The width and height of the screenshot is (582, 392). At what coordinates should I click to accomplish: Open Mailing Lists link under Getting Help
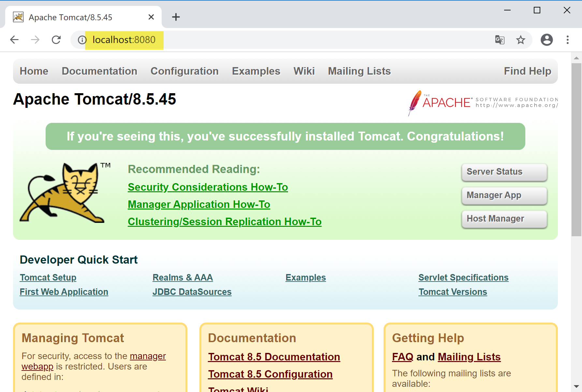click(x=469, y=357)
